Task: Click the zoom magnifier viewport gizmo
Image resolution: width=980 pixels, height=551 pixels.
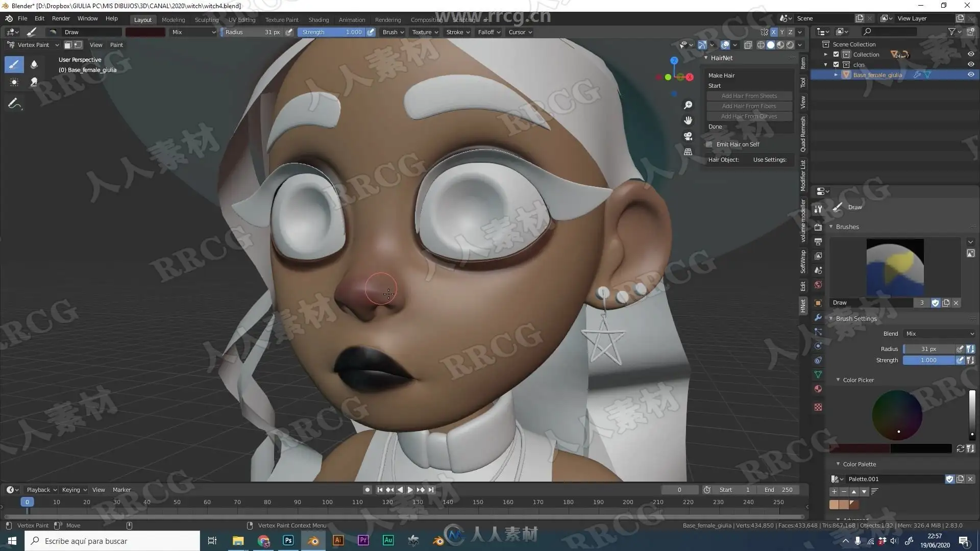Action: coord(688,105)
